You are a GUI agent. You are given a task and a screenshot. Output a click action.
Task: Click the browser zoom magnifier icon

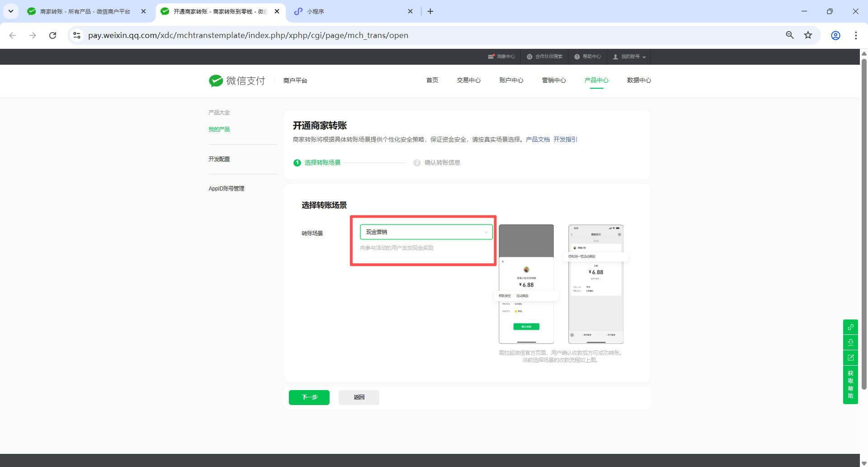pyautogui.click(x=790, y=35)
